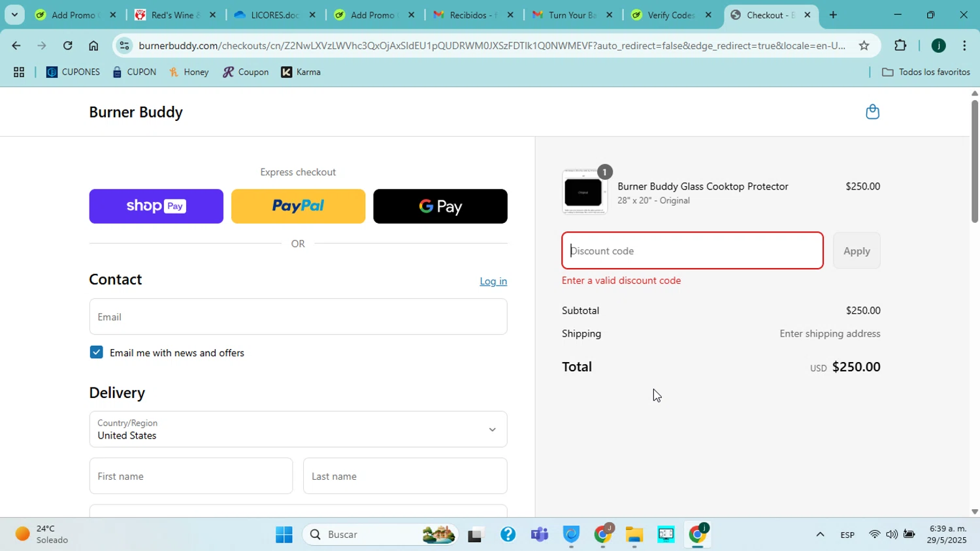Click the ESP language indicator
Screen dimensions: 980x551
(x=847, y=535)
